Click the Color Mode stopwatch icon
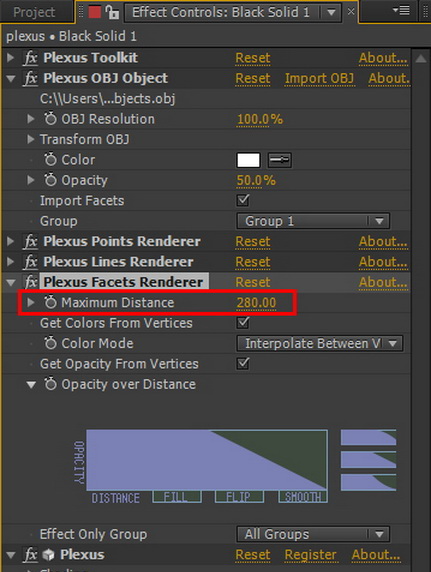 (50, 343)
